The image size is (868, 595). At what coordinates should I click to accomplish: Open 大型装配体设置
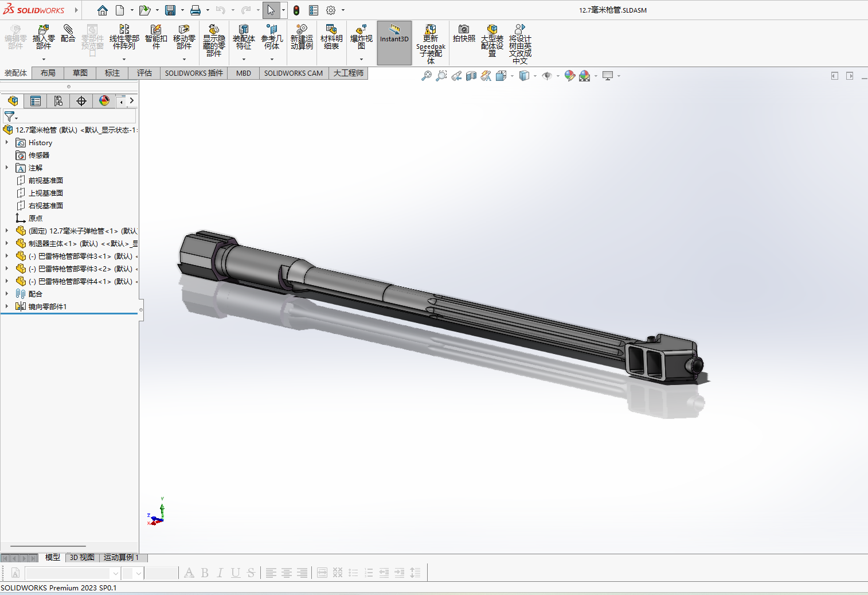[492, 40]
